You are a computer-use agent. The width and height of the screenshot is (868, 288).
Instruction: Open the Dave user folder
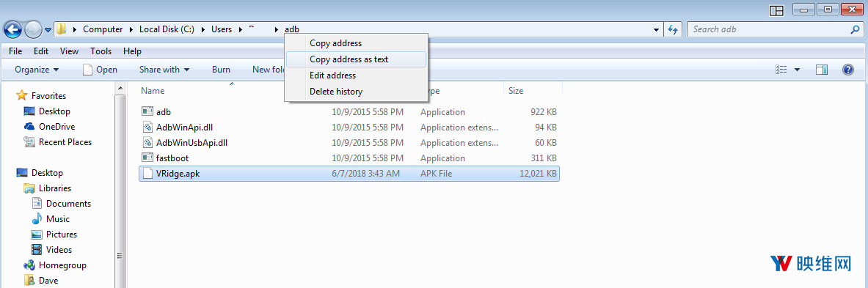tap(48, 281)
